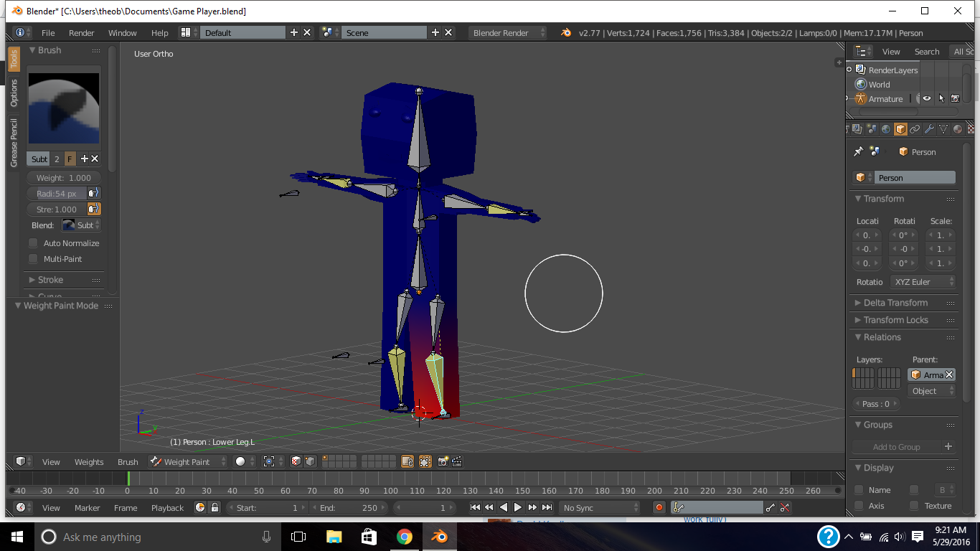Screen dimensions: 980x551
Task: Pin the properties context with pushpin icon
Action: click(858, 151)
